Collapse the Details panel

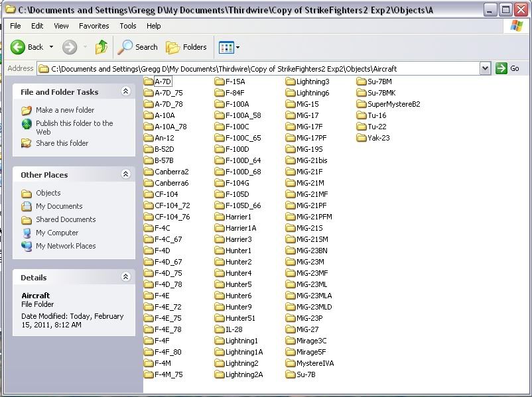125,277
